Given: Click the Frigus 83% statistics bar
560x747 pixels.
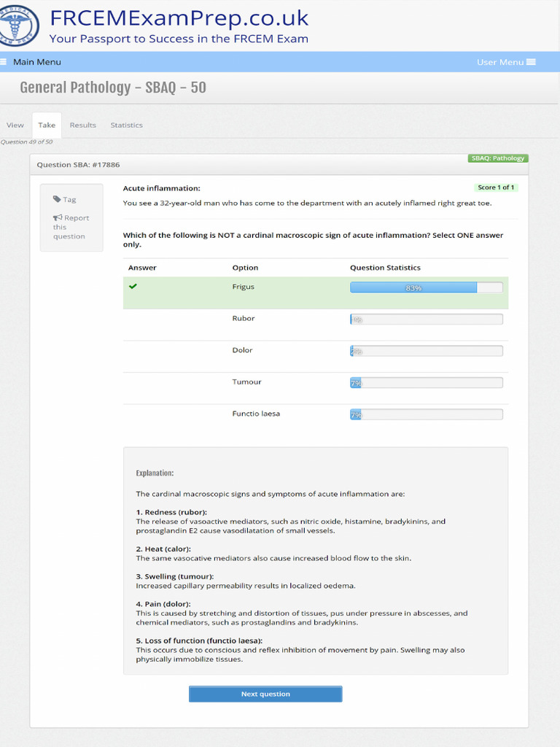Looking at the screenshot, I should pos(426,287).
